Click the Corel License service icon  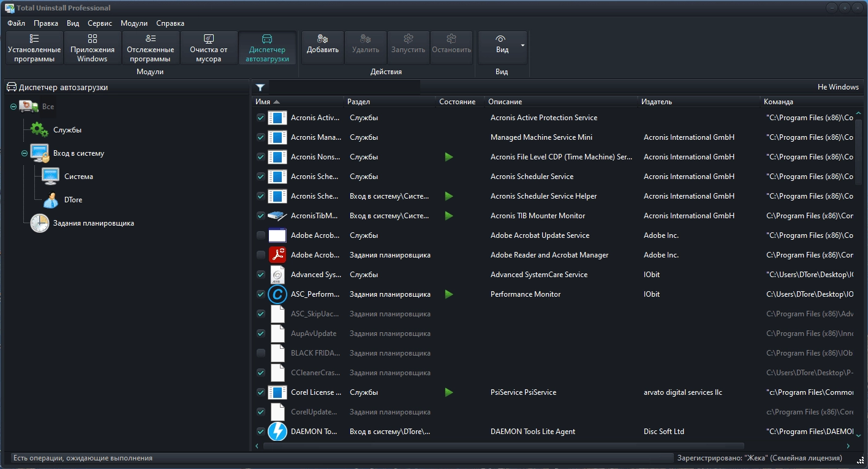coord(277,392)
